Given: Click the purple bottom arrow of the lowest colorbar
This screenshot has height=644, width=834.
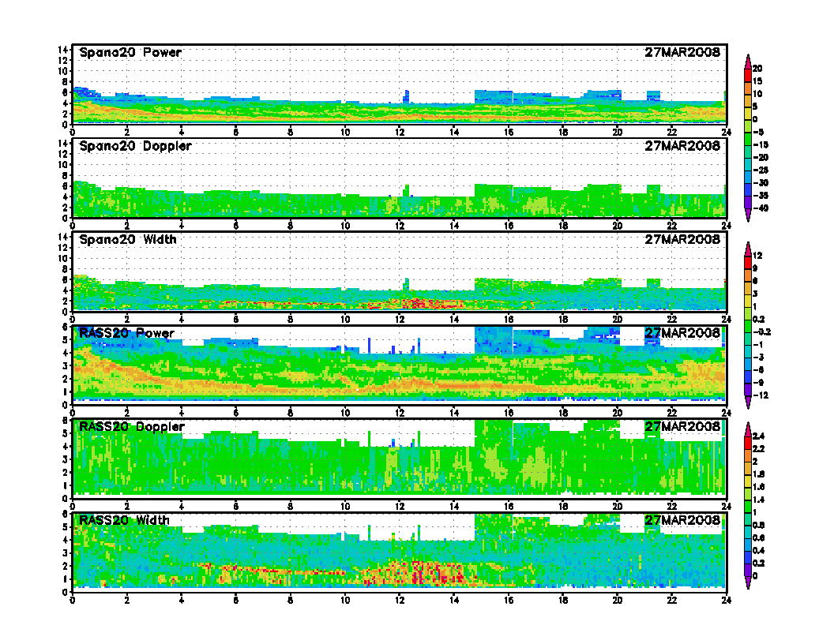Looking at the screenshot, I should click(747, 583).
